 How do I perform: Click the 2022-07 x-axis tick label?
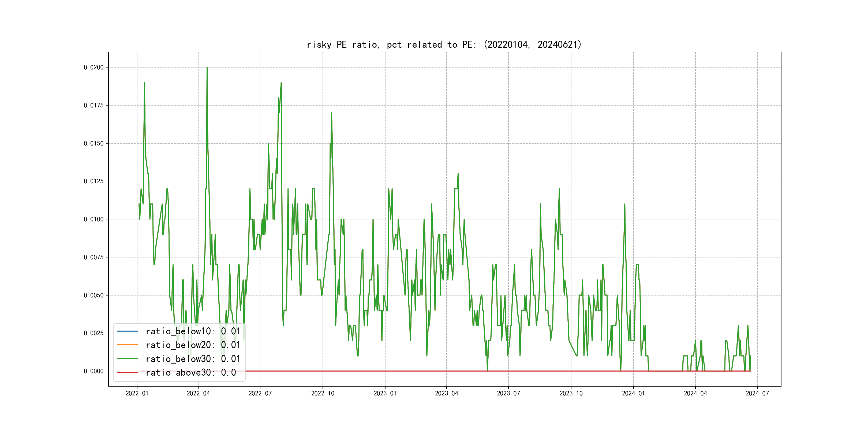tap(260, 393)
